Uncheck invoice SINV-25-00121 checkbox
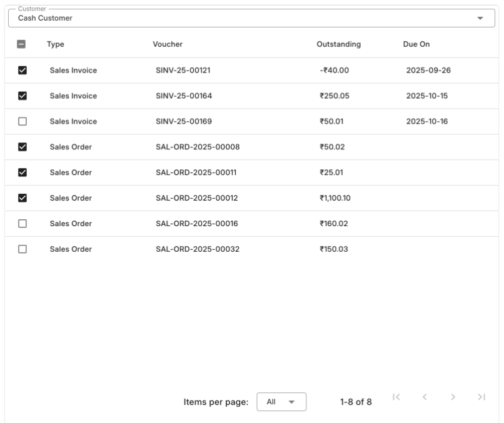The image size is (504, 423). coord(23,71)
